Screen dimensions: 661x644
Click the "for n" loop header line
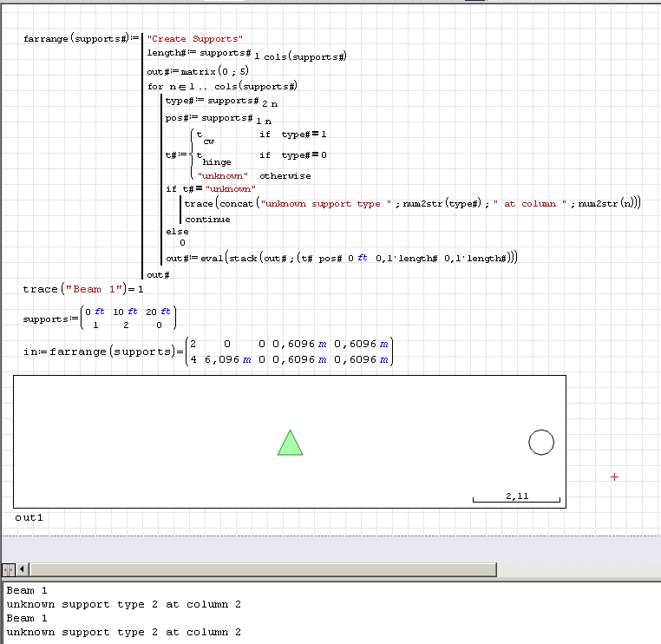[x=223, y=86]
